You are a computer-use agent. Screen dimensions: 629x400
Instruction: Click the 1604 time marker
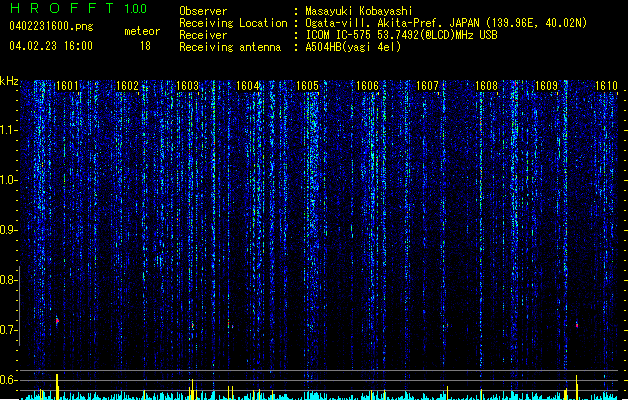tap(248, 86)
